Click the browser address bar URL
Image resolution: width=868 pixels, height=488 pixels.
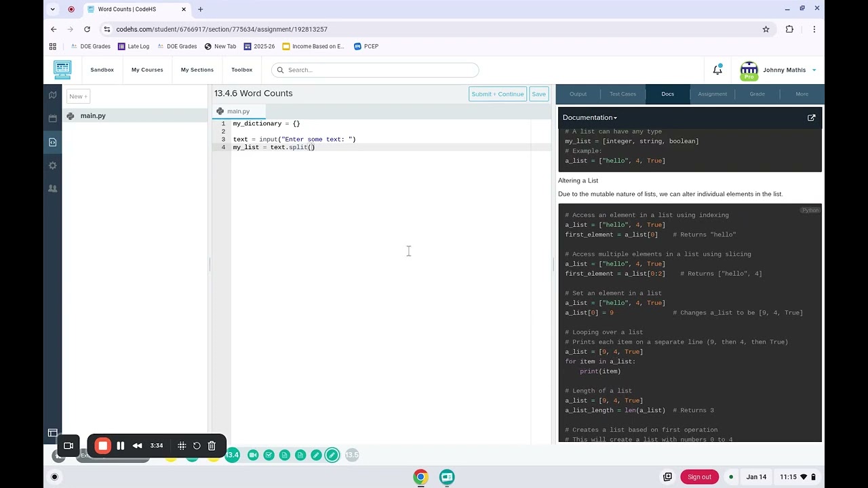tap(221, 29)
